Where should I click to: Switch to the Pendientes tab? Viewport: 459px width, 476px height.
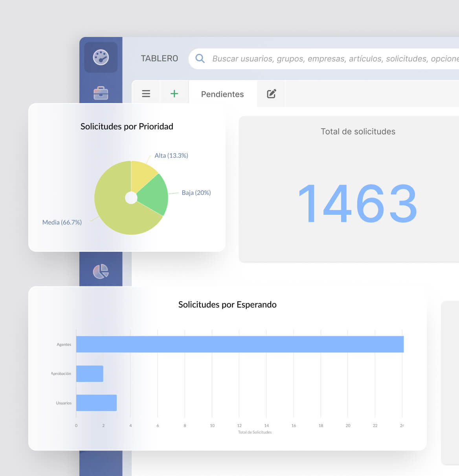pyautogui.click(x=222, y=94)
